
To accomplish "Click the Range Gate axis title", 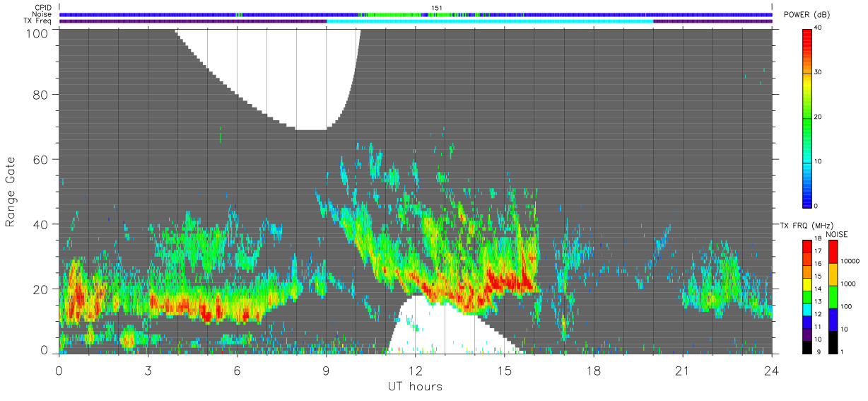I will click(11, 191).
